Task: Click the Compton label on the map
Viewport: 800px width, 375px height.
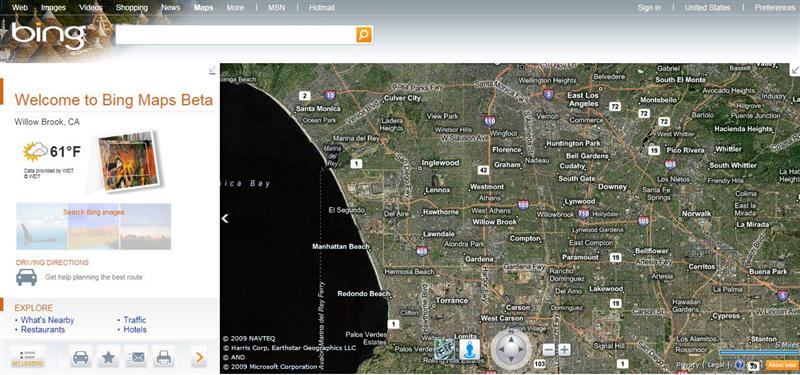Action: tap(525, 238)
